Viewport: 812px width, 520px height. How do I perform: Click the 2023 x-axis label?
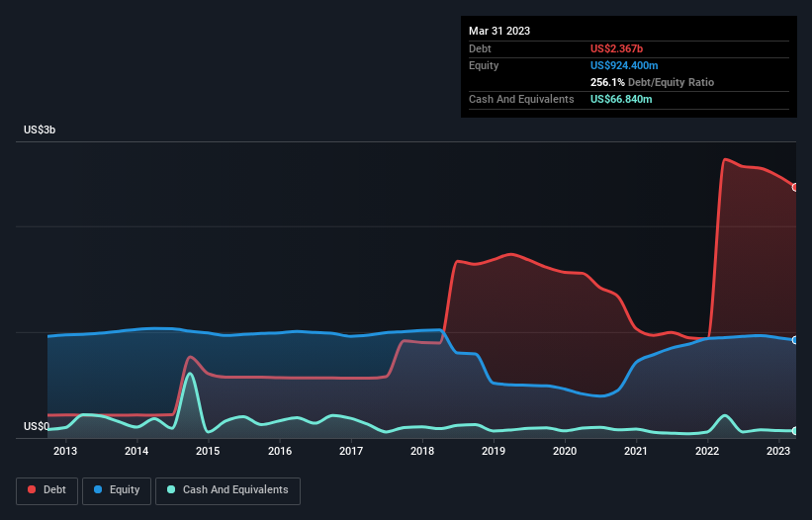(x=777, y=451)
